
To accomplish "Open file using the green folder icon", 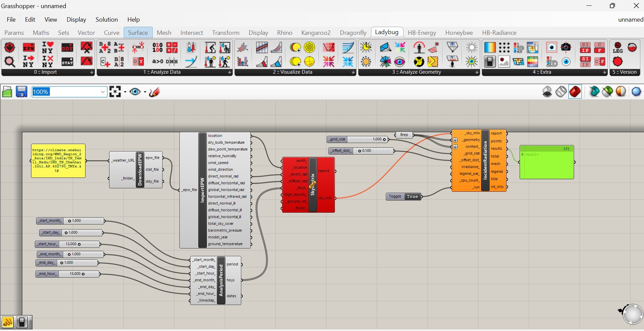I will [x=7, y=92].
